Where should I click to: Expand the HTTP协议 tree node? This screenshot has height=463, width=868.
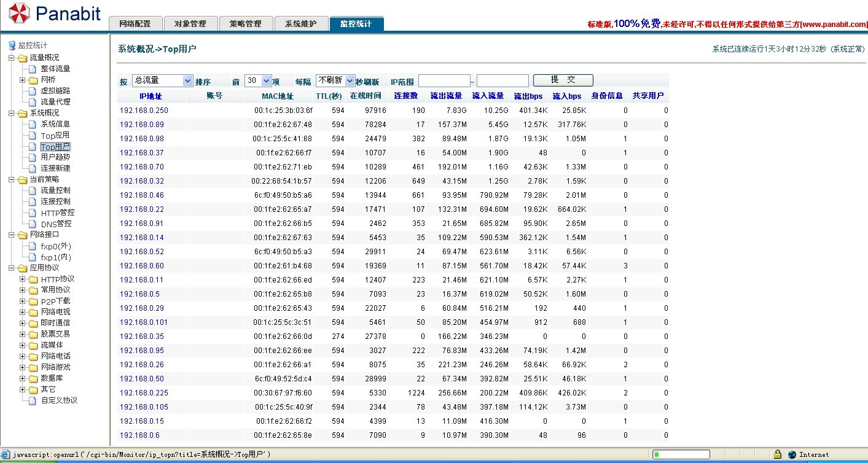point(23,279)
